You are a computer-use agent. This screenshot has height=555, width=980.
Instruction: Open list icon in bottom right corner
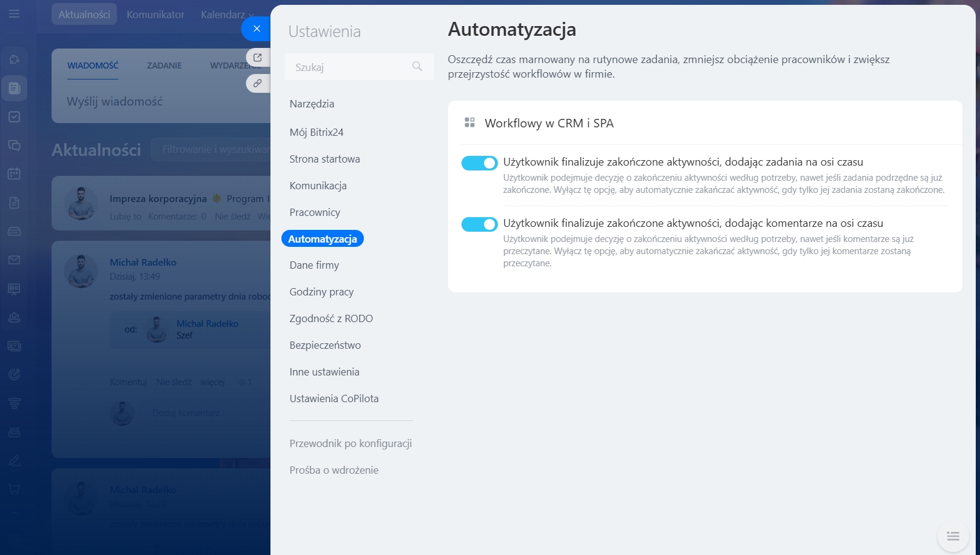953,536
